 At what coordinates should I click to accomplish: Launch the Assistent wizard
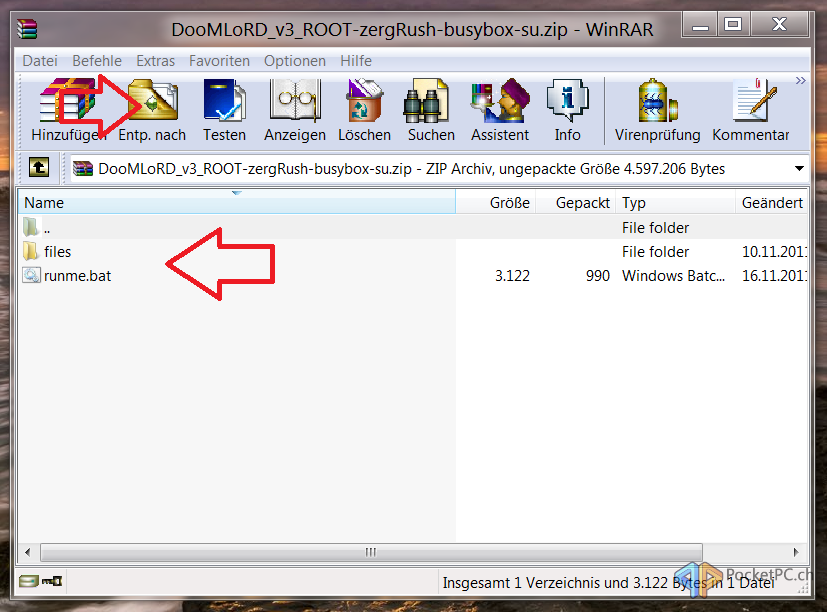coord(500,110)
